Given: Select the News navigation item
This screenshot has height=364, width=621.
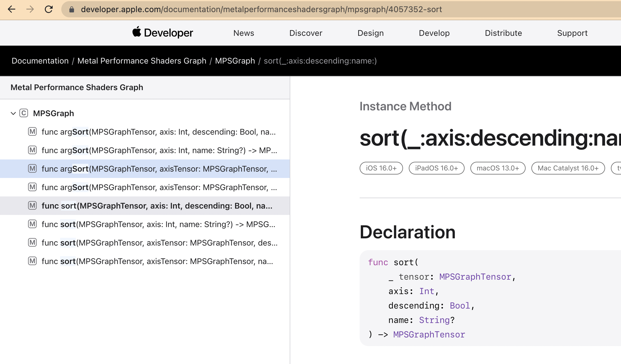Looking at the screenshot, I should click(x=243, y=33).
